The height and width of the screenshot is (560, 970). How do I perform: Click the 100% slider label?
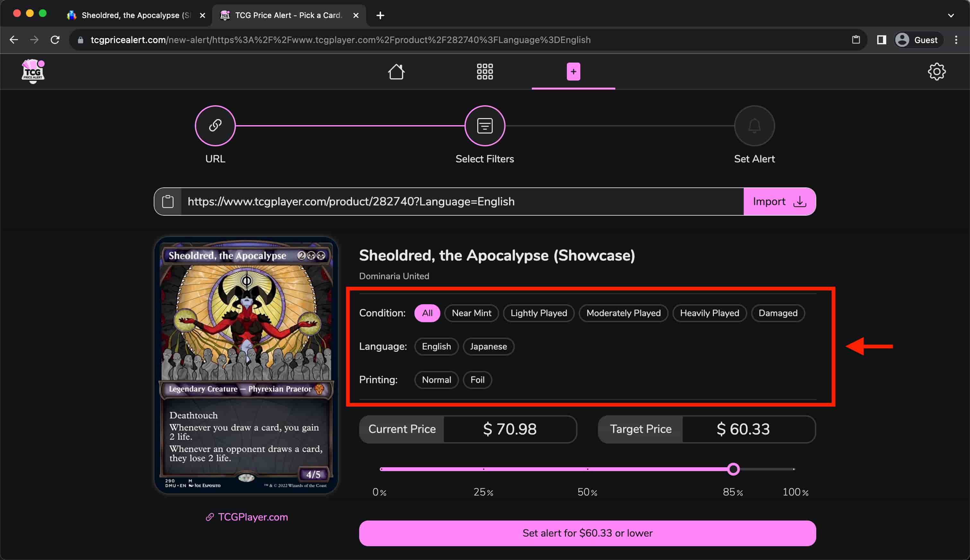[795, 492]
